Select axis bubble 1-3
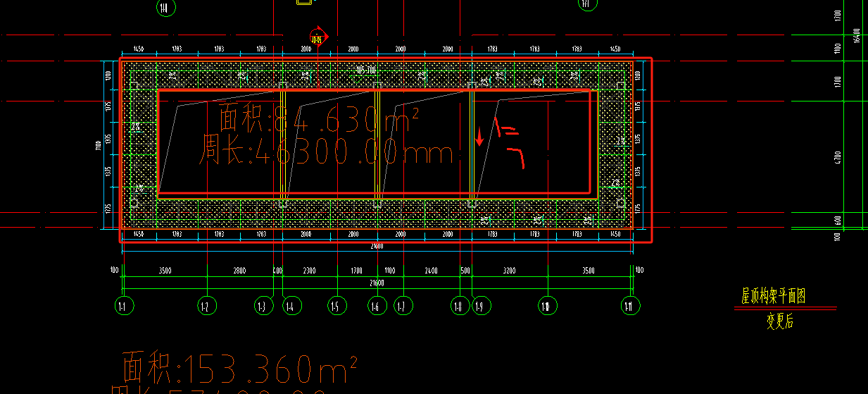The image size is (868, 394). pyautogui.click(x=263, y=306)
